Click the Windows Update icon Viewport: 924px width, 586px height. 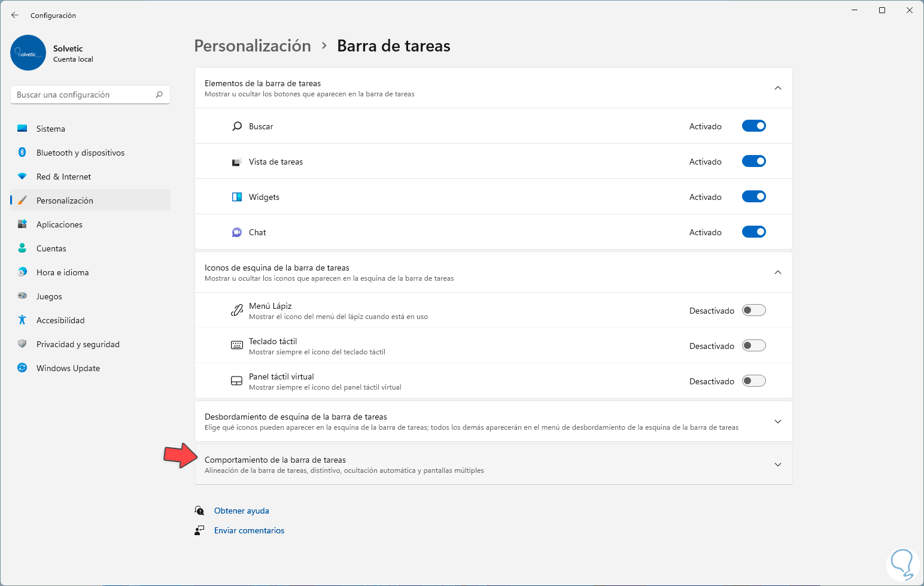tap(22, 368)
